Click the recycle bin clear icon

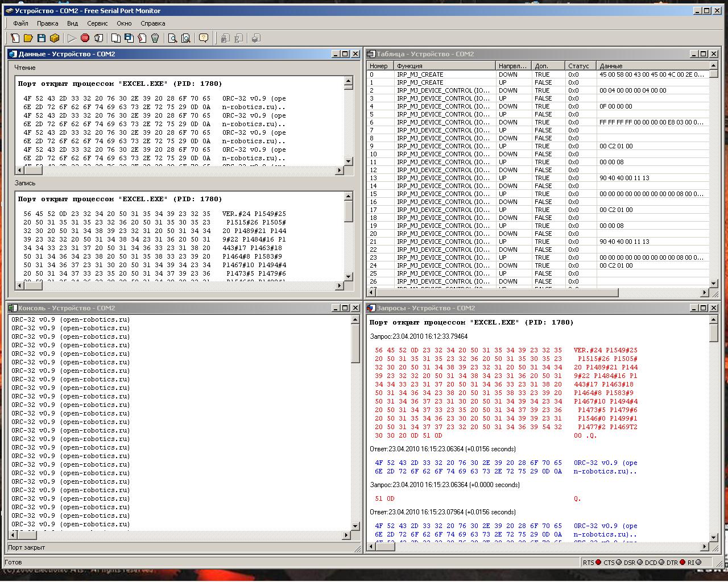(155, 38)
